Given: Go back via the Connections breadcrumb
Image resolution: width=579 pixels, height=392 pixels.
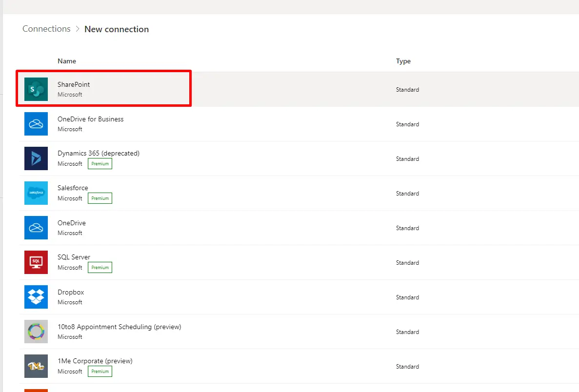Looking at the screenshot, I should pos(46,29).
